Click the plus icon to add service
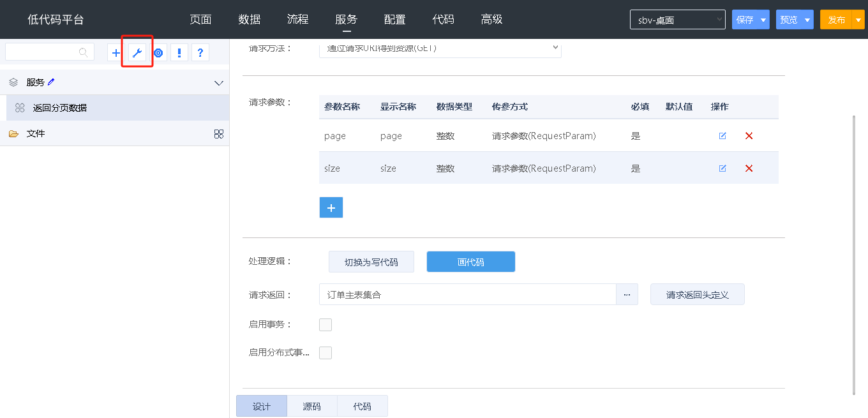This screenshot has height=418, width=868. (x=116, y=52)
